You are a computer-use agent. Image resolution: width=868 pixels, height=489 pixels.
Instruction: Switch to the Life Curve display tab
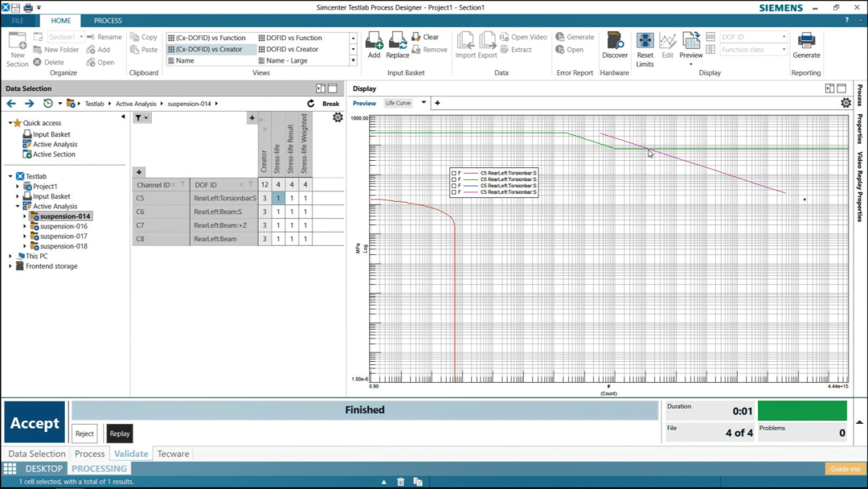pos(398,103)
